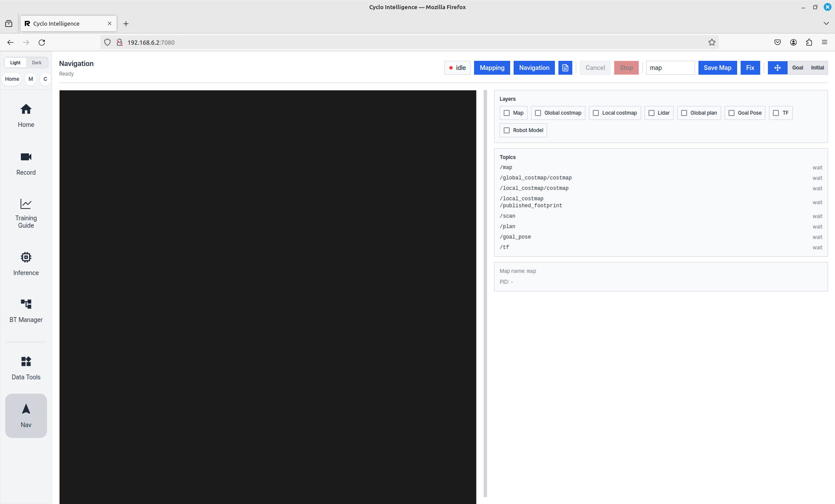Reload the page in Firefox
The height and width of the screenshot is (504, 835).
click(x=42, y=43)
